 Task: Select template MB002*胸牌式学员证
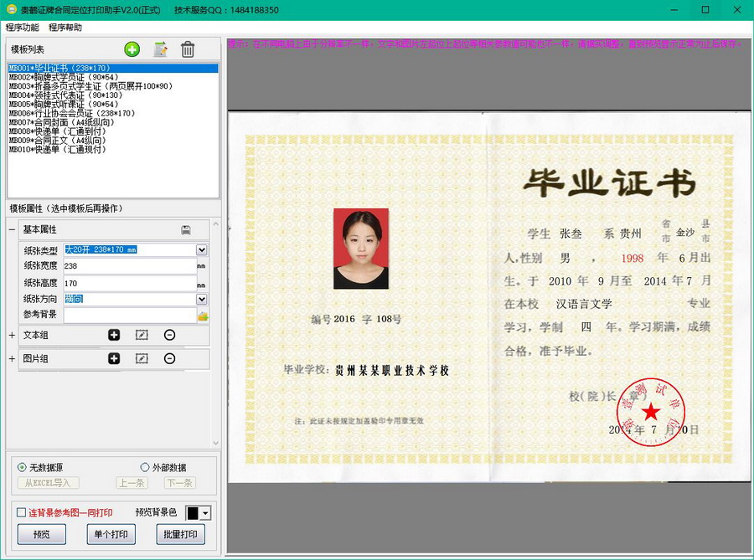112,77
